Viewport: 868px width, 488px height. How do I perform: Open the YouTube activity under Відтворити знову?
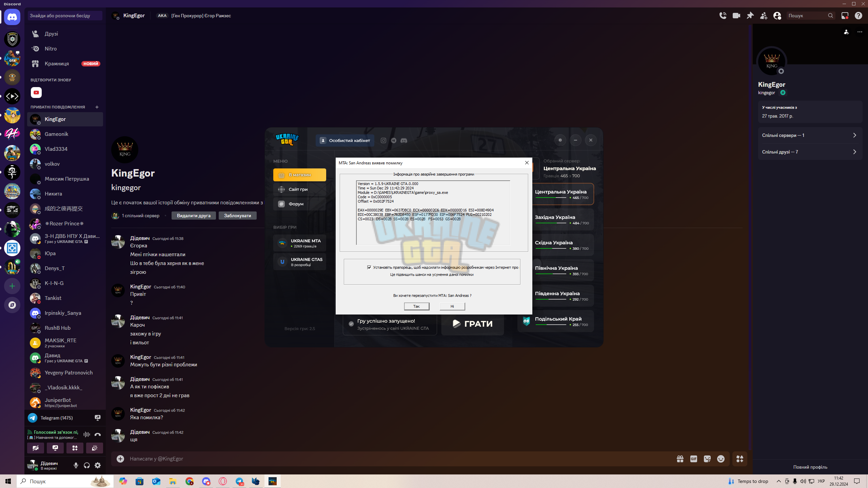point(36,93)
